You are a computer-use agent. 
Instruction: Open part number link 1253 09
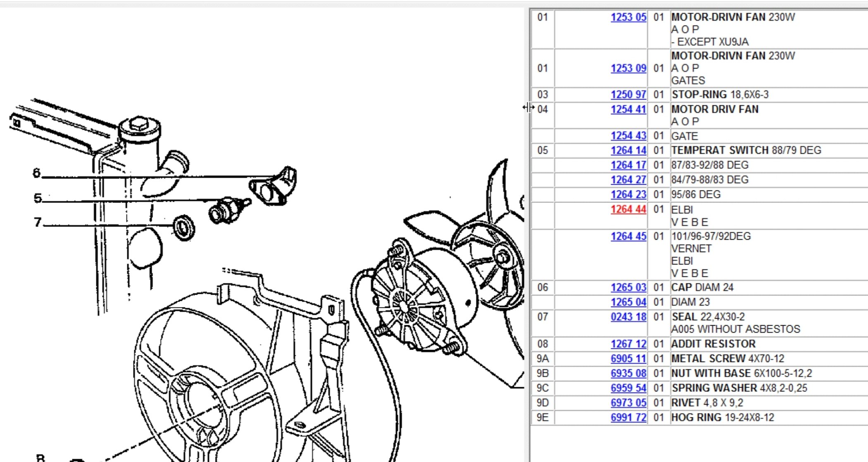pos(628,68)
